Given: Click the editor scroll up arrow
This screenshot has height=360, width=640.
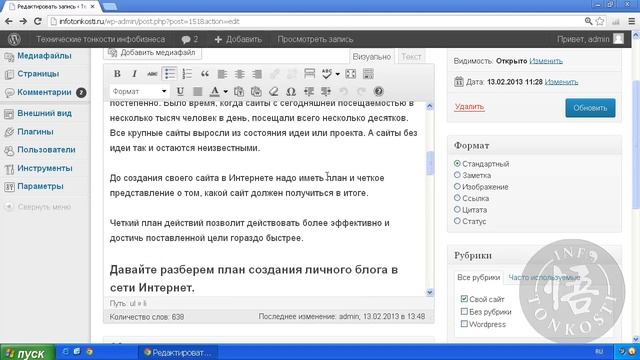Looking at the screenshot, I should pos(429,106).
